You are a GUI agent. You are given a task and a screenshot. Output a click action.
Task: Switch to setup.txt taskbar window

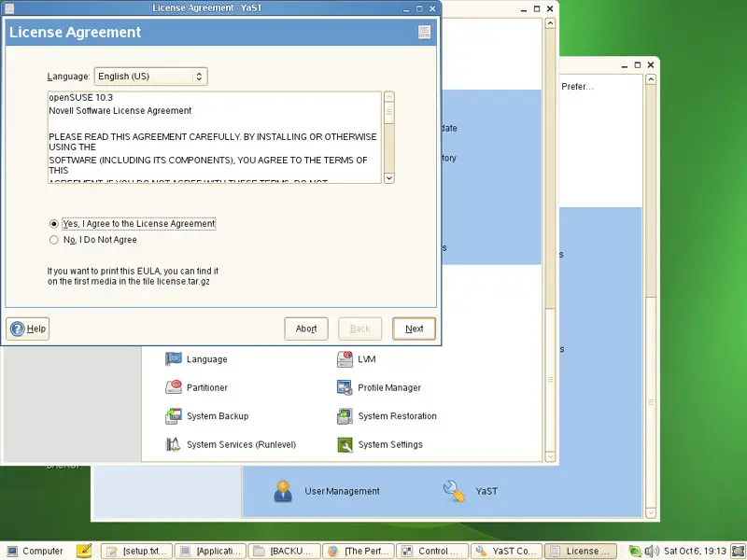point(136,551)
